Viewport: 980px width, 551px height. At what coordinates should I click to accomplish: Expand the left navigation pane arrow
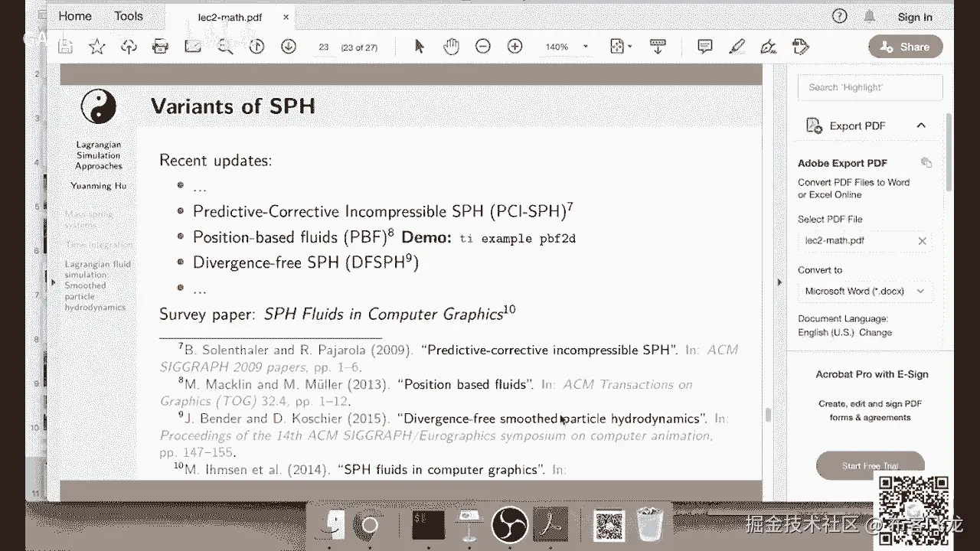pyautogui.click(x=53, y=282)
